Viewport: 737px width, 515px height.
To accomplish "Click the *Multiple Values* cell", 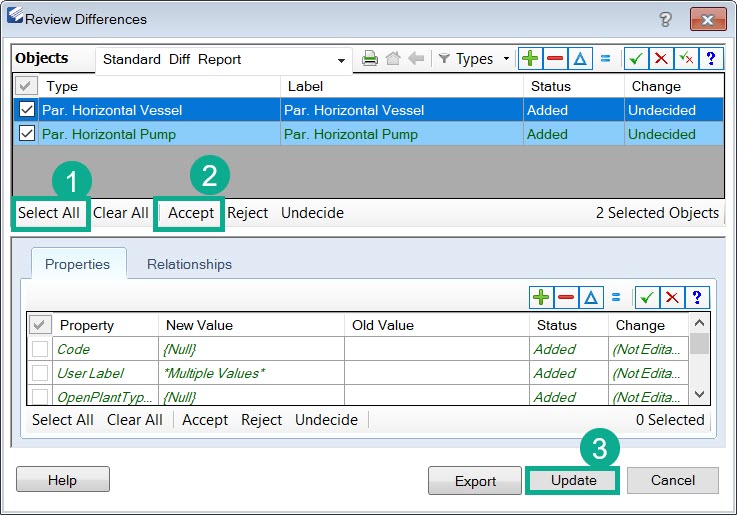I will click(x=251, y=373).
